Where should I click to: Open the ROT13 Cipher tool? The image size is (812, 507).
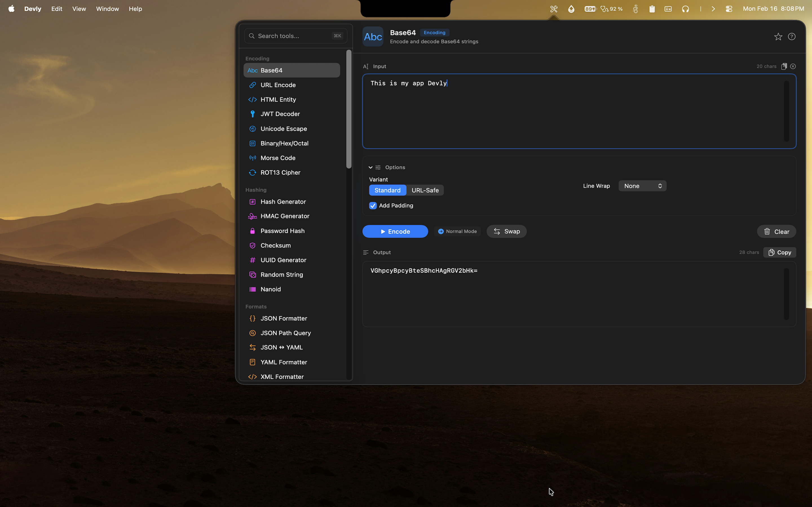[x=281, y=172]
